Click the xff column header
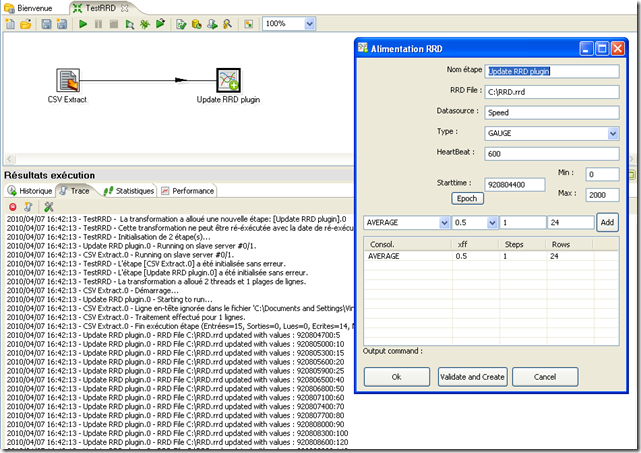The image size is (641, 453). [x=476, y=244]
